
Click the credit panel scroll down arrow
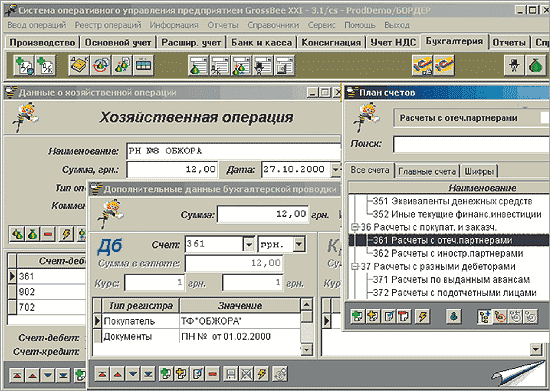pos(536,349)
